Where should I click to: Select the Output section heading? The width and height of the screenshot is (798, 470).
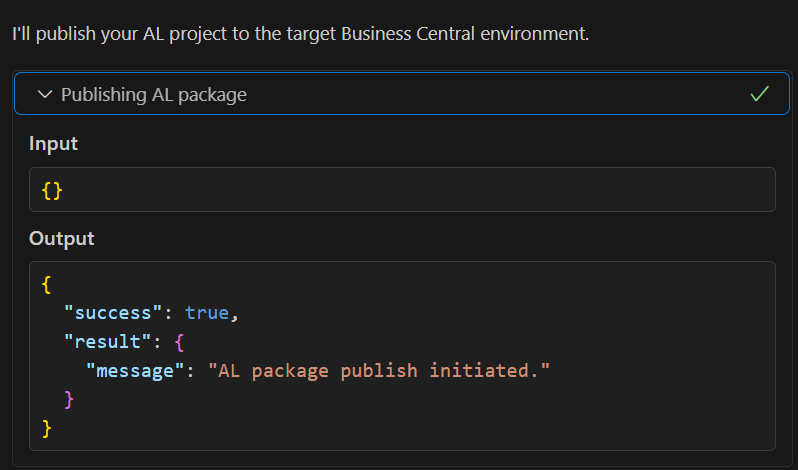[61, 239]
